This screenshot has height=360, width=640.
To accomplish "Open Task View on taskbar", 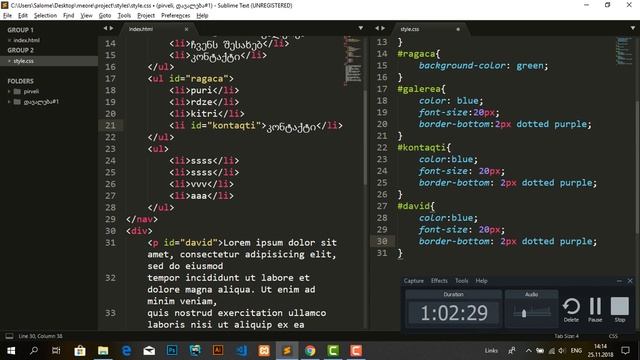I will 56,351.
